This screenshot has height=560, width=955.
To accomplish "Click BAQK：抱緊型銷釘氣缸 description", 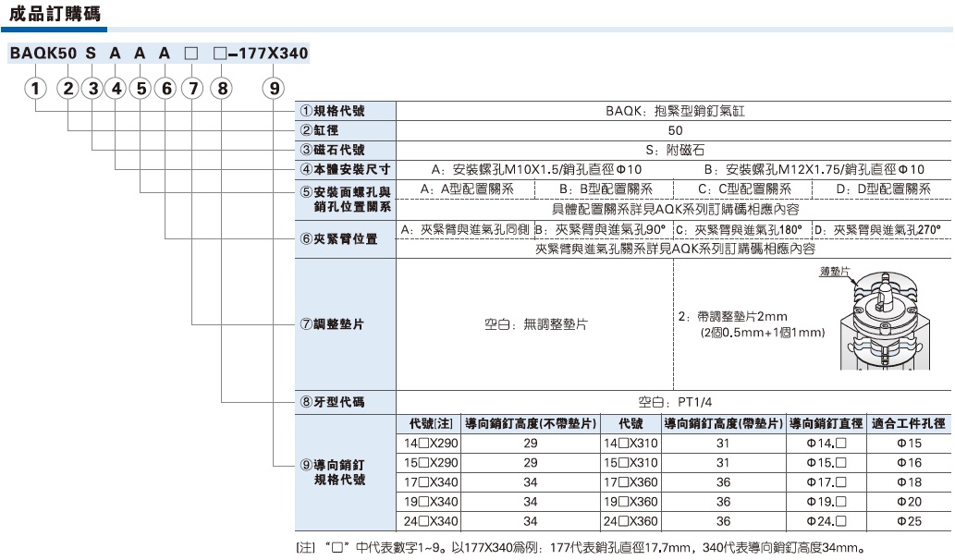I will 675,111.
